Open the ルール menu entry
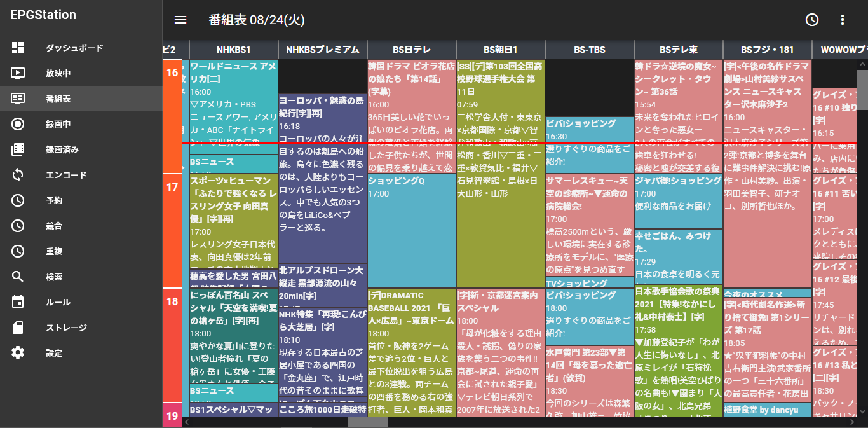868x428 pixels. click(x=81, y=302)
